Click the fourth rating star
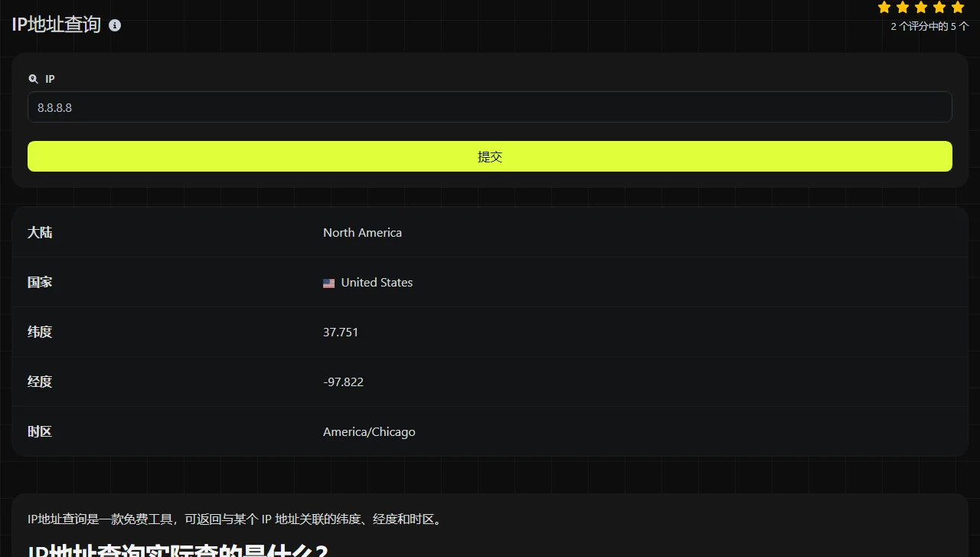This screenshot has height=557, width=980. click(939, 8)
